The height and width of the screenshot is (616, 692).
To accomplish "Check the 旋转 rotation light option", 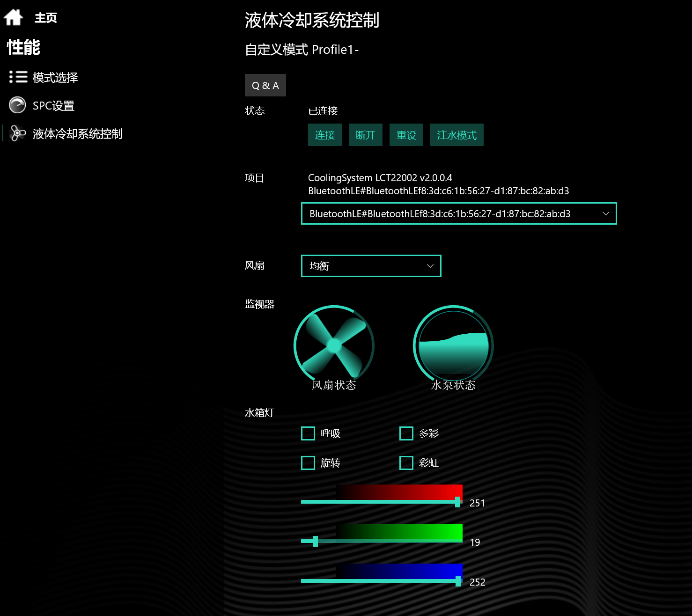I will click(x=308, y=463).
